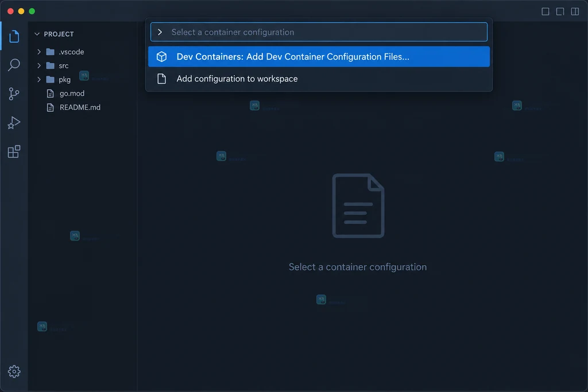Select the pkg folder name
Viewport: 588px width, 392px height.
64,79
